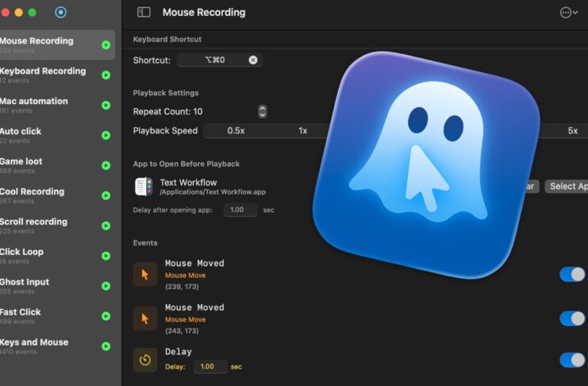Clear the keyboard shortcut with the x icon
The width and height of the screenshot is (588, 386).
coord(253,60)
